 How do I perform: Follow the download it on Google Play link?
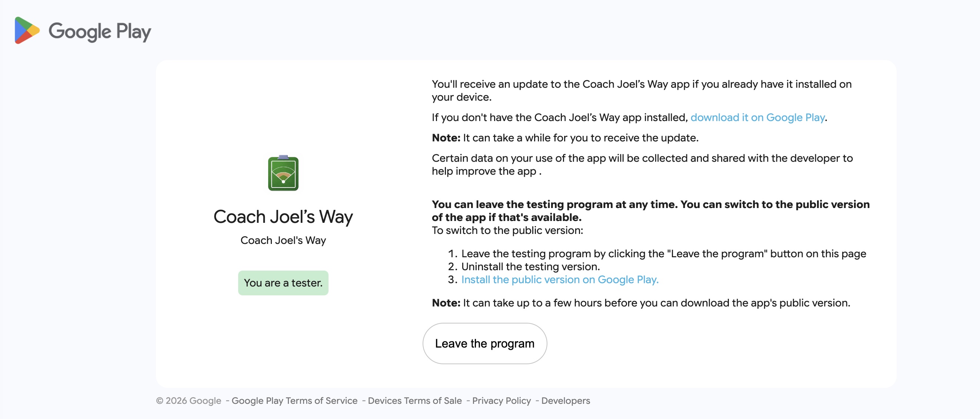pos(757,117)
